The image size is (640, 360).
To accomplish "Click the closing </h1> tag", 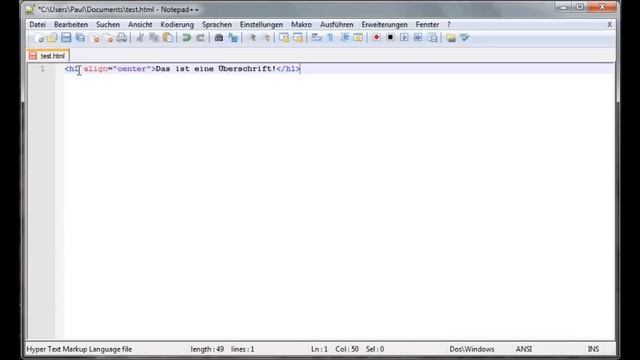I will pos(288,69).
